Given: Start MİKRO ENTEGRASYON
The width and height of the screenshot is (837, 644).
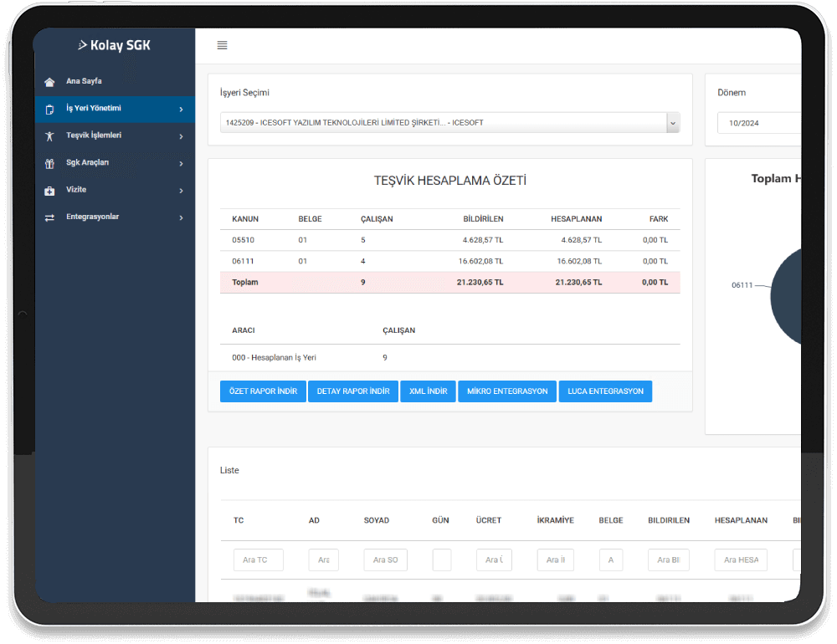Looking at the screenshot, I should coord(506,391).
